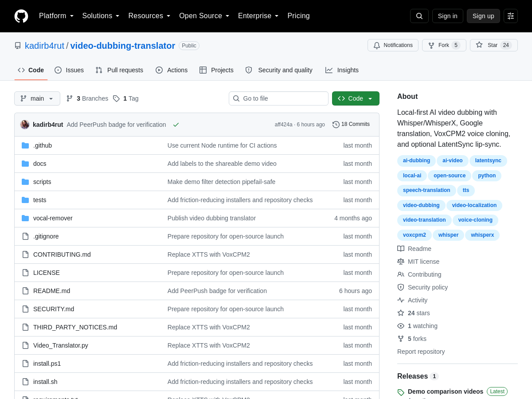Open the 3 Branches link

[87, 98]
